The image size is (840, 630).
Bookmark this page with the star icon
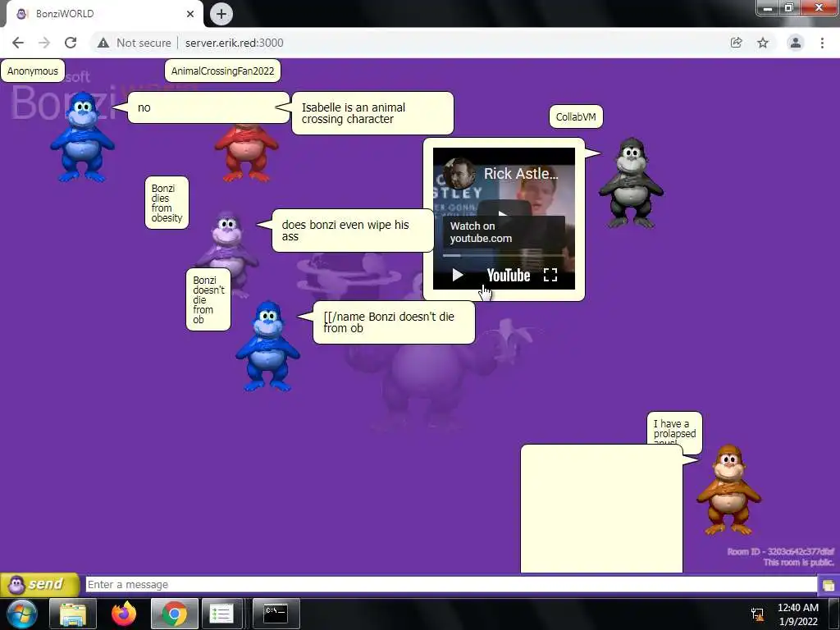click(x=763, y=43)
